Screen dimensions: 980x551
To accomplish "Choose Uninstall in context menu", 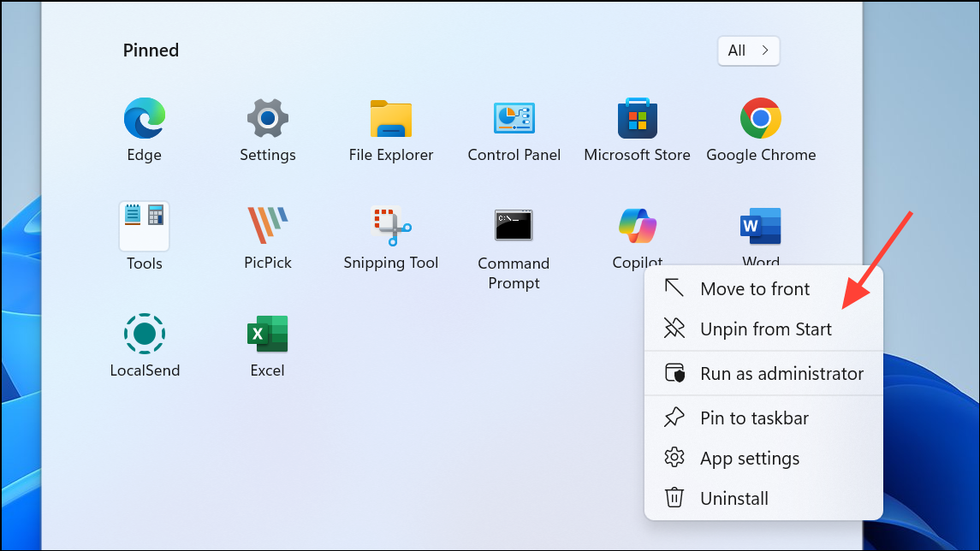I will point(763,498).
